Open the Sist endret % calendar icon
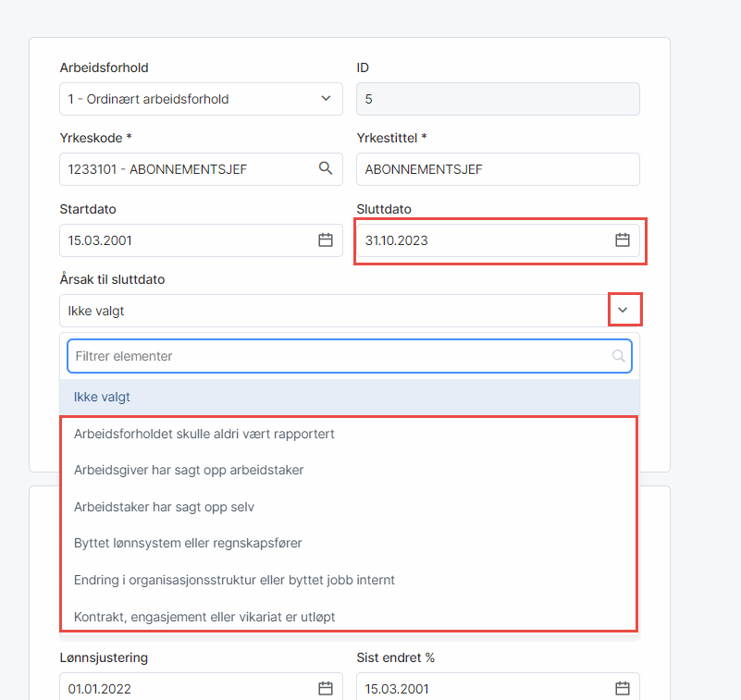The image size is (741, 700). tap(622, 688)
